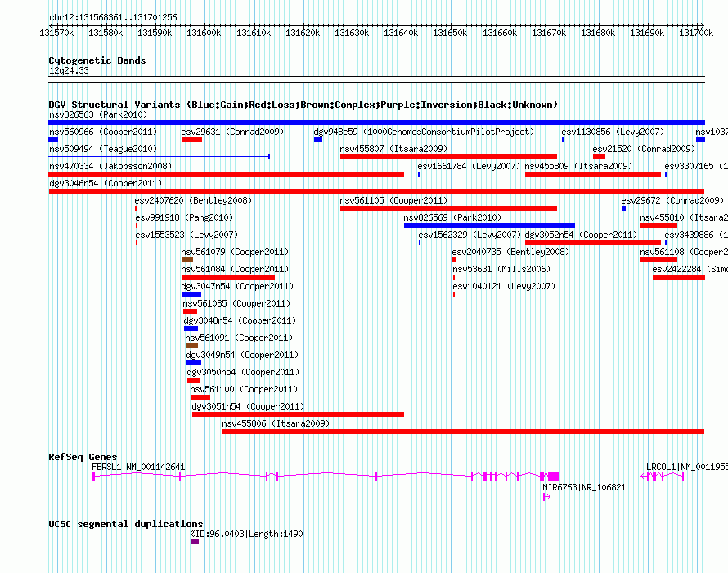Click the nsv561085 (Cooper2011) red bar
This screenshot has height=573, width=728.
191,311
